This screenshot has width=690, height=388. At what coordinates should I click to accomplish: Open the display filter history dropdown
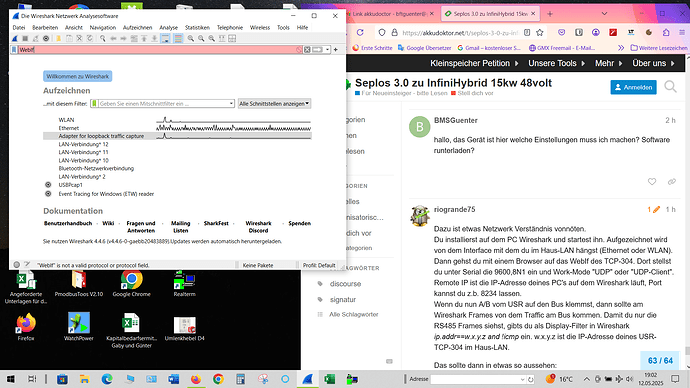(327, 50)
